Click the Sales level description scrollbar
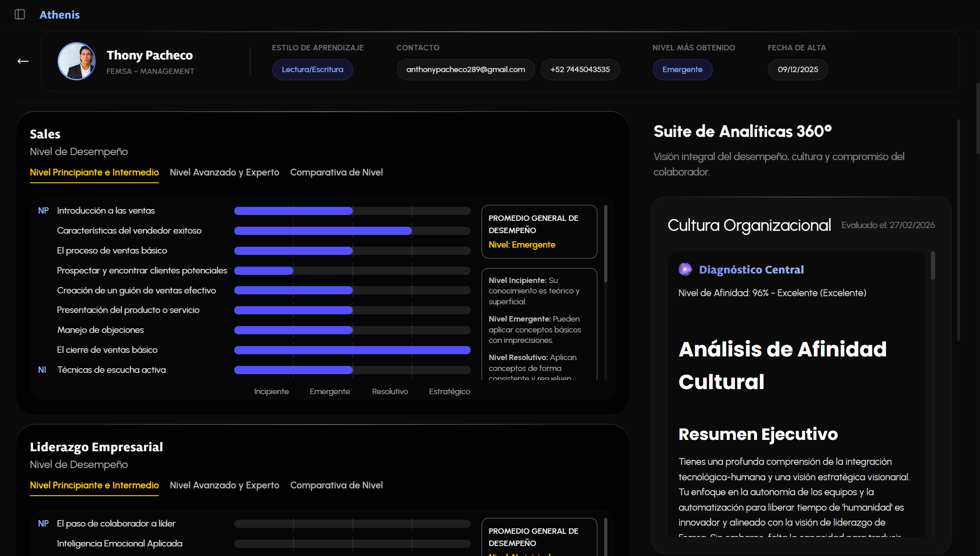The image size is (980, 556). 606,244
